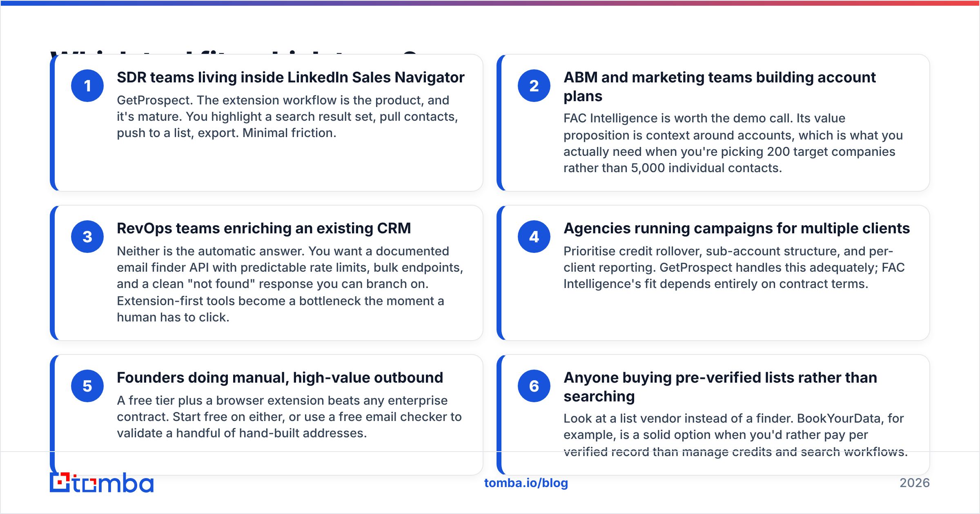The height and width of the screenshot is (514, 980).
Task: Select the paragraph starting "Prioritise credit rollover"
Action: pos(734,268)
